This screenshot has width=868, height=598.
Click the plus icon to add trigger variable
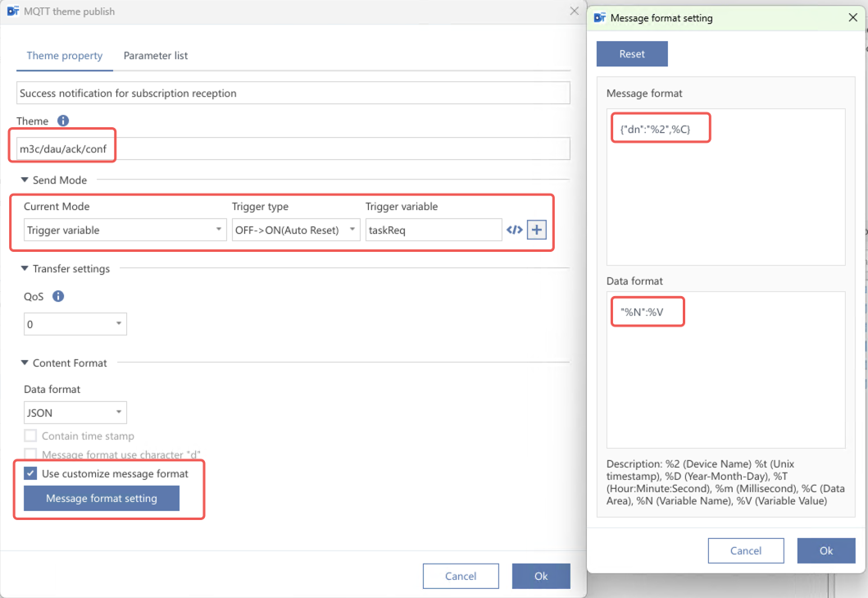pos(536,231)
